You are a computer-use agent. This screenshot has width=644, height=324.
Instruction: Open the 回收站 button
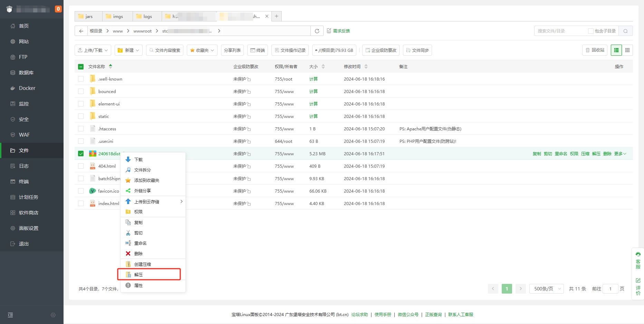pos(595,50)
